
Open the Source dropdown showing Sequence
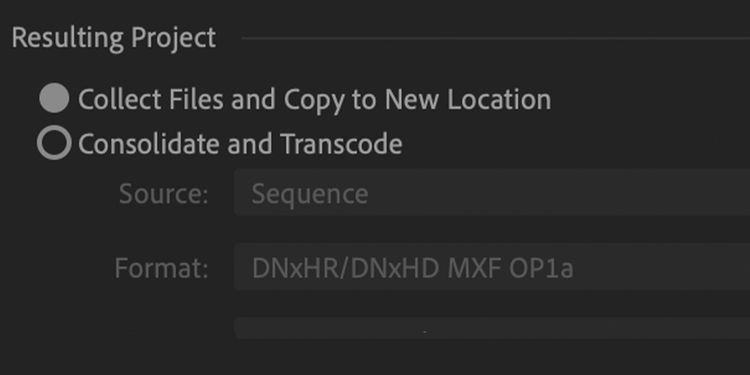(x=492, y=193)
